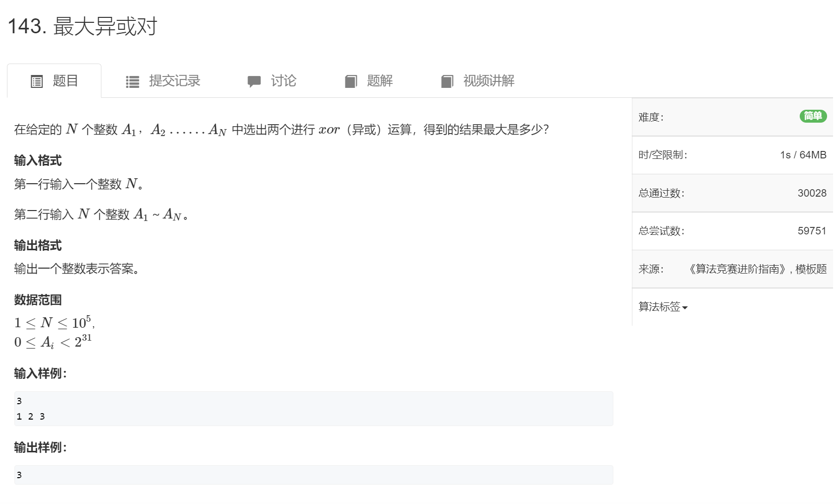
Task: Click the 算法标签 caret arrow
Action: [x=685, y=308]
